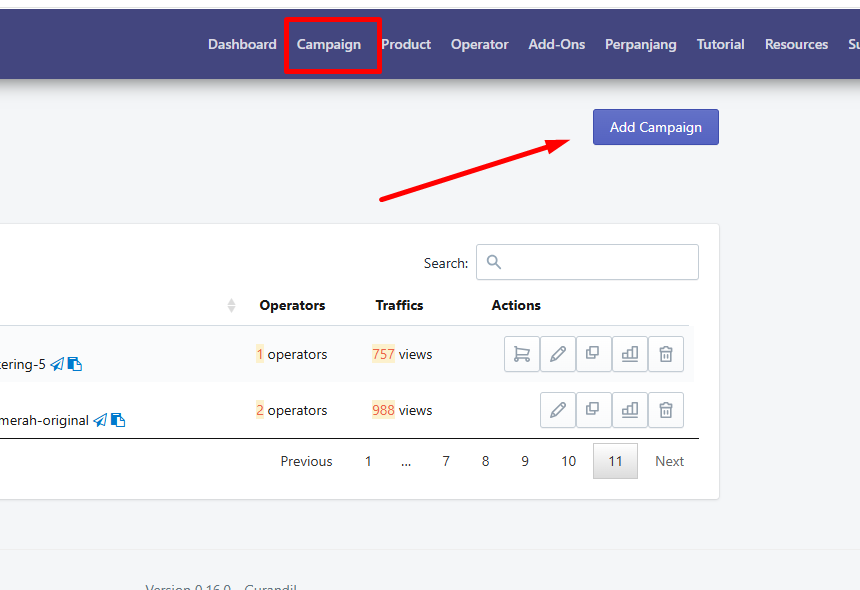Duplicate the merah-original campaign
This screenshot has height=590, width=860.
593,410
